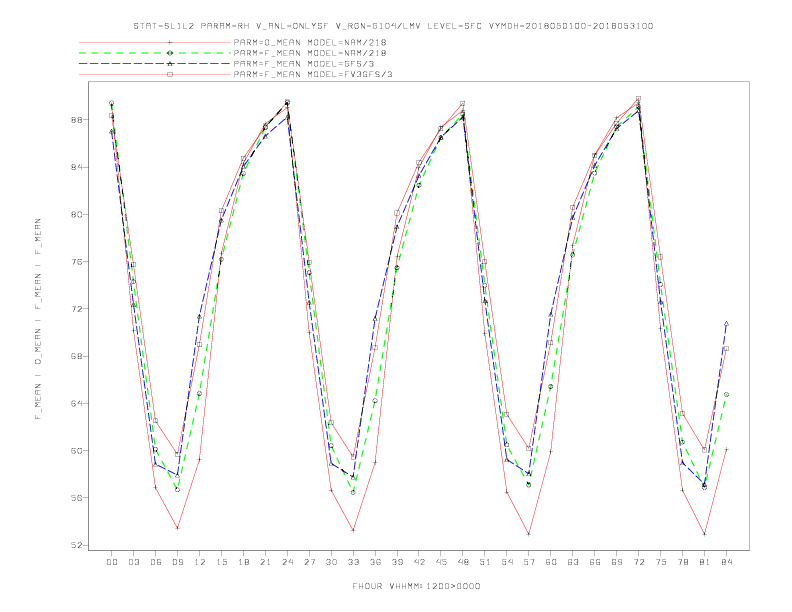Image resolution: width=792 pixels, height=612 pixels.
Task: Click x-axis tick label 81
Action: [705, 562]
